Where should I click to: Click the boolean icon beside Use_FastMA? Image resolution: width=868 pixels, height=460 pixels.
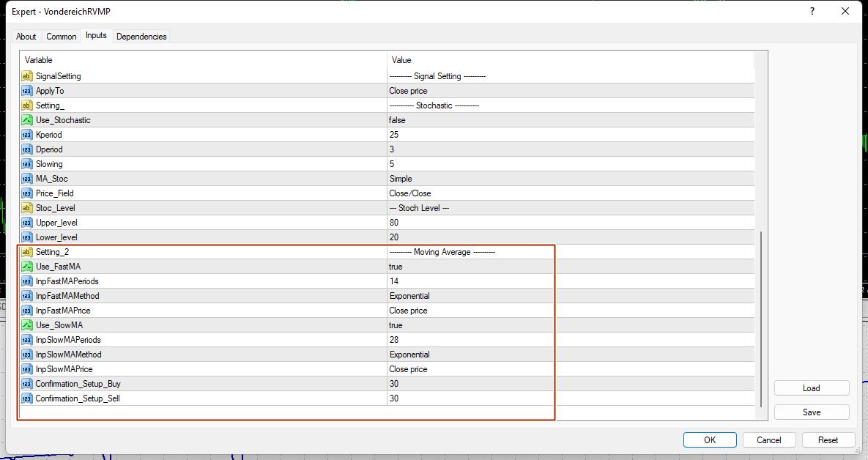click(x=27, y=267)
